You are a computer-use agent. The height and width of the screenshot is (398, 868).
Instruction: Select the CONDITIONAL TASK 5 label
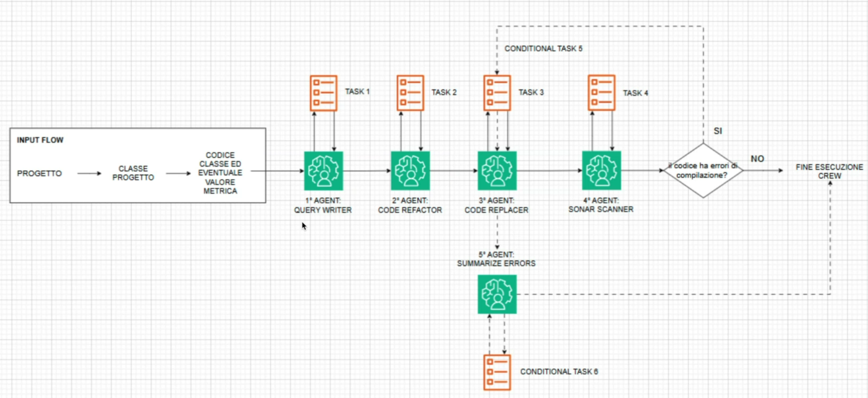click(x=543, y=48)
